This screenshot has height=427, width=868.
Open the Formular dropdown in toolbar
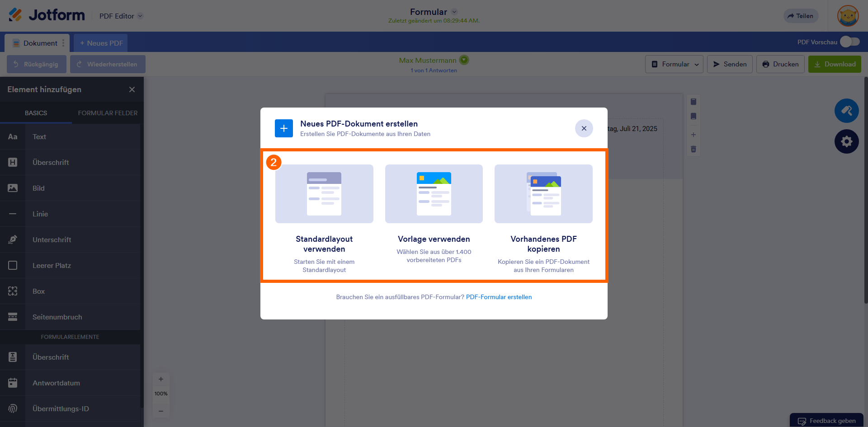click(x=674, y=64)
